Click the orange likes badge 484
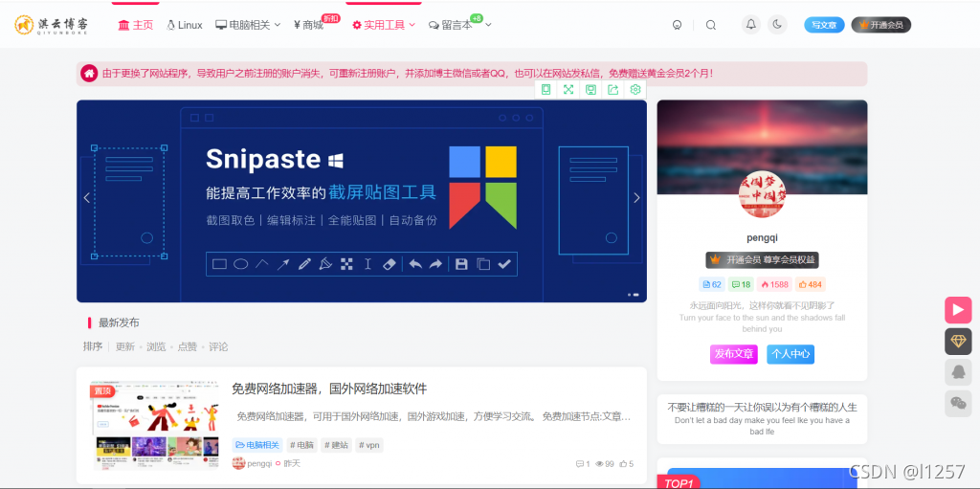 810,284
